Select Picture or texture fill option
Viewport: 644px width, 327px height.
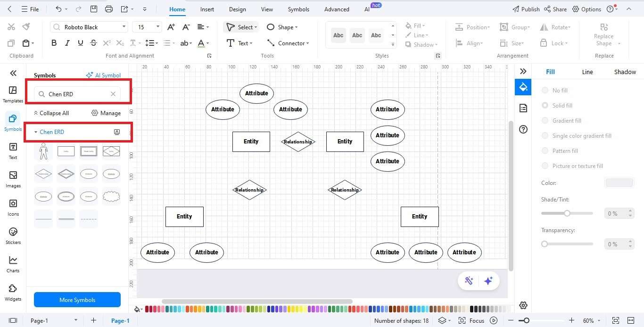pos(572,166)
